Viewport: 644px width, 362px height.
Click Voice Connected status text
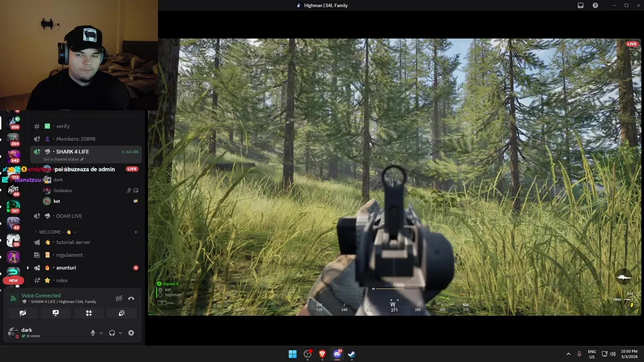[41, 296]
